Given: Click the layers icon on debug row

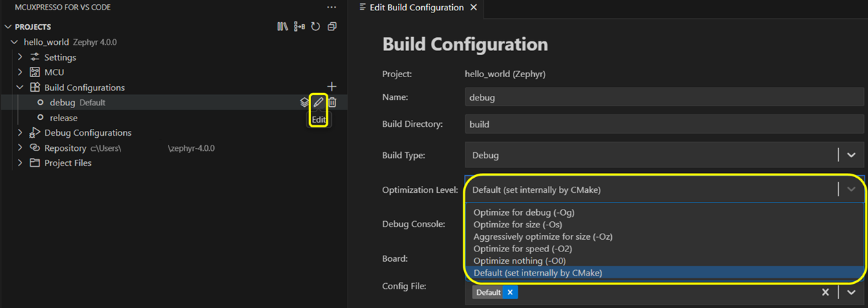Looking at the screenshot, I should (304, 102).
